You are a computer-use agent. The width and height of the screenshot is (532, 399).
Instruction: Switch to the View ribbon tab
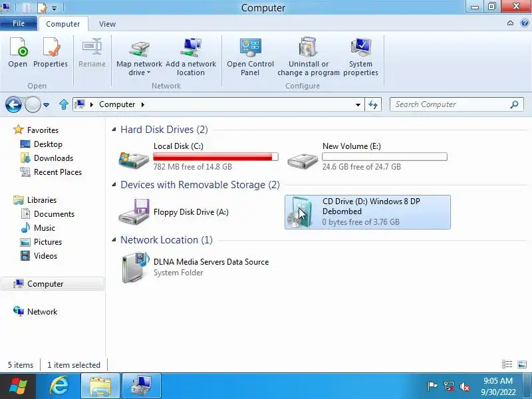[107, 24]
